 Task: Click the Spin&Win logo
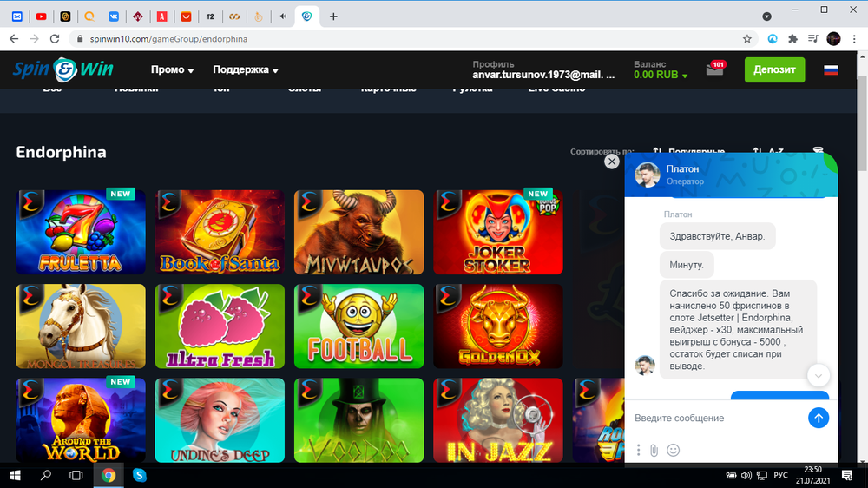pos(62,69)
